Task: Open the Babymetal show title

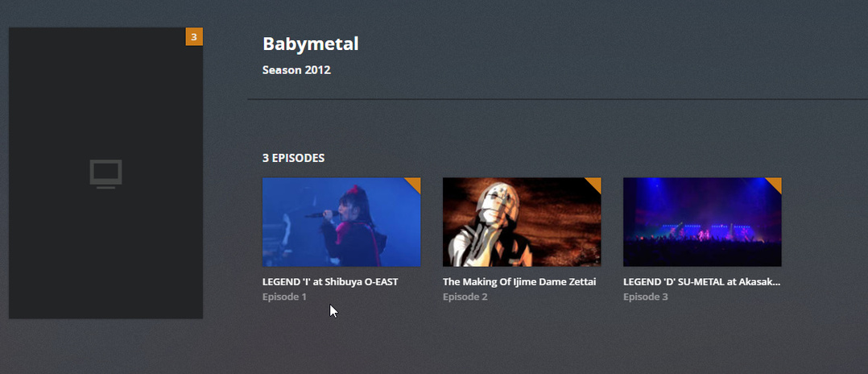Action: (x=311, y=44)
